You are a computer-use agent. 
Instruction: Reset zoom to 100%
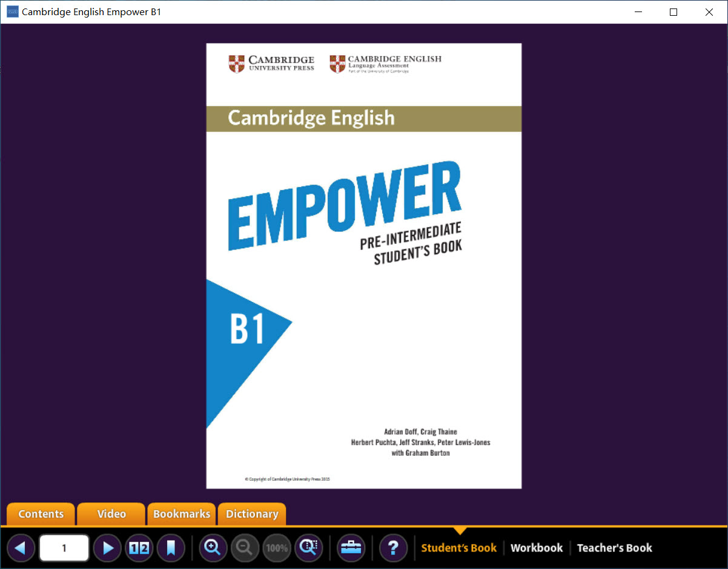277,548
